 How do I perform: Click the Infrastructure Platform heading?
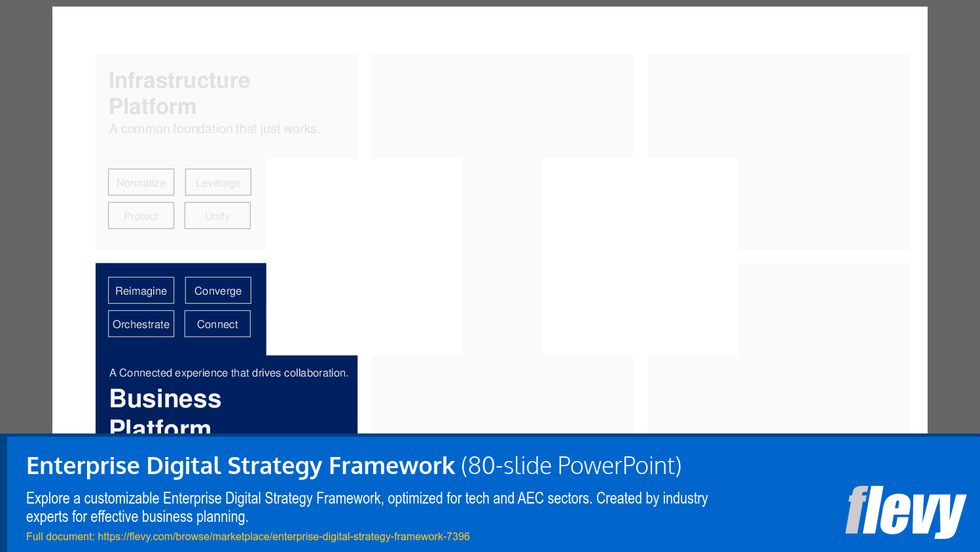[x=179, y=93]
